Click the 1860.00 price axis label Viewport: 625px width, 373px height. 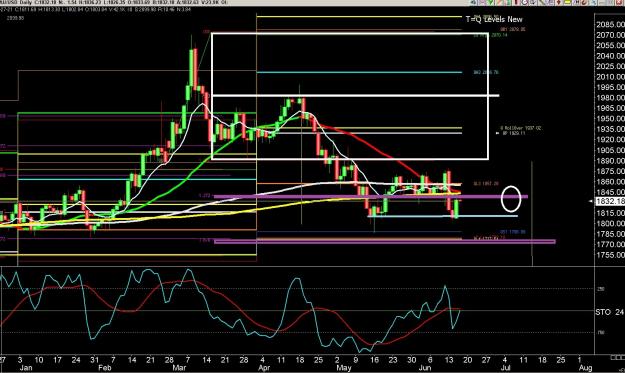(x=610, y=182)
